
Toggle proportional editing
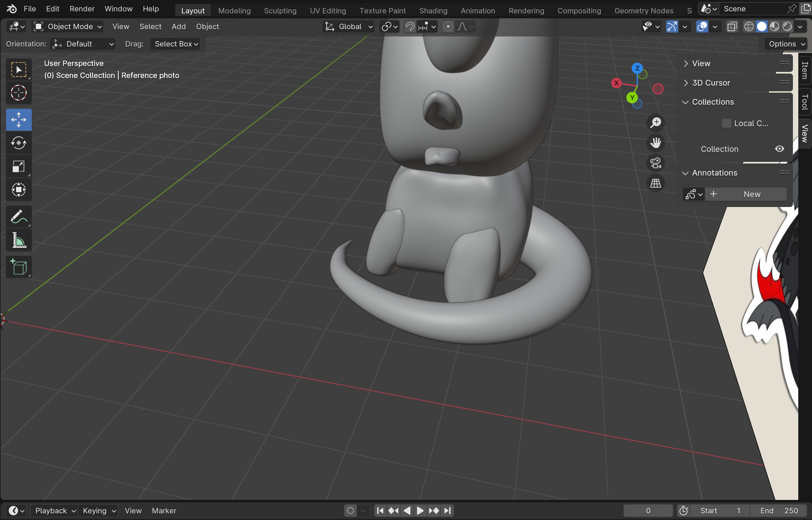(x=448, y=26)
